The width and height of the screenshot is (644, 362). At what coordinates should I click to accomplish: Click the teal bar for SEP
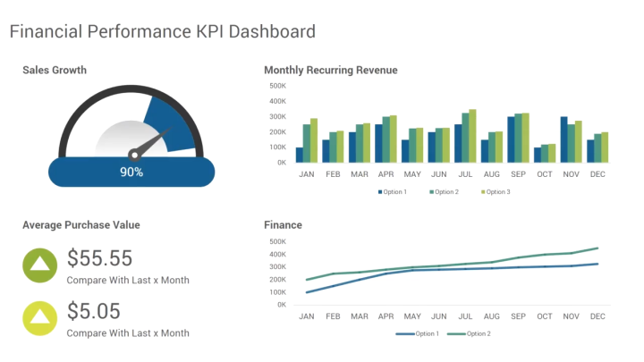coord(518,138)
